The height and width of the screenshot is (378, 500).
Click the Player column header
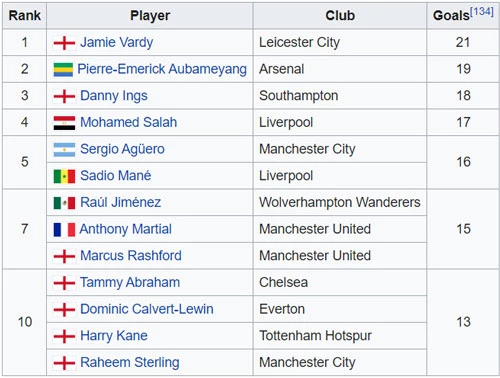tap(150, 16)
